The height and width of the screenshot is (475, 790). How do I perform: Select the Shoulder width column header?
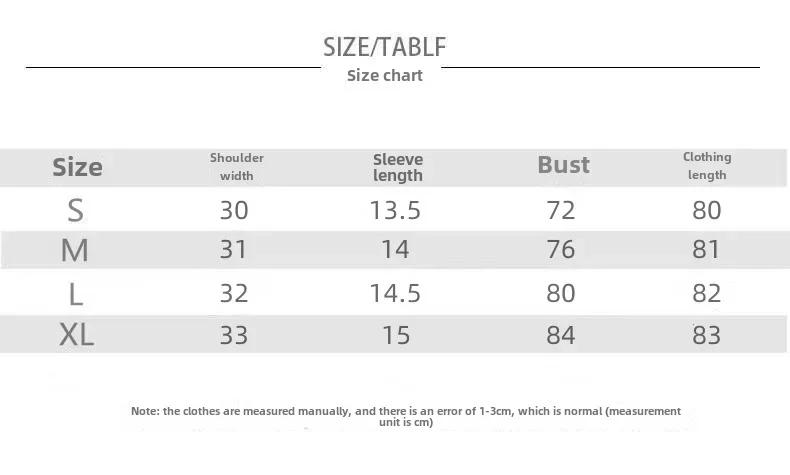[x=237, y=167]
